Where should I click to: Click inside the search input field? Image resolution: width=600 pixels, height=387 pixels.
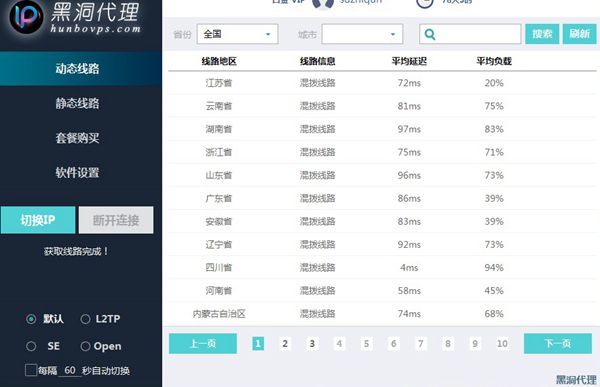tap(470, 34)
